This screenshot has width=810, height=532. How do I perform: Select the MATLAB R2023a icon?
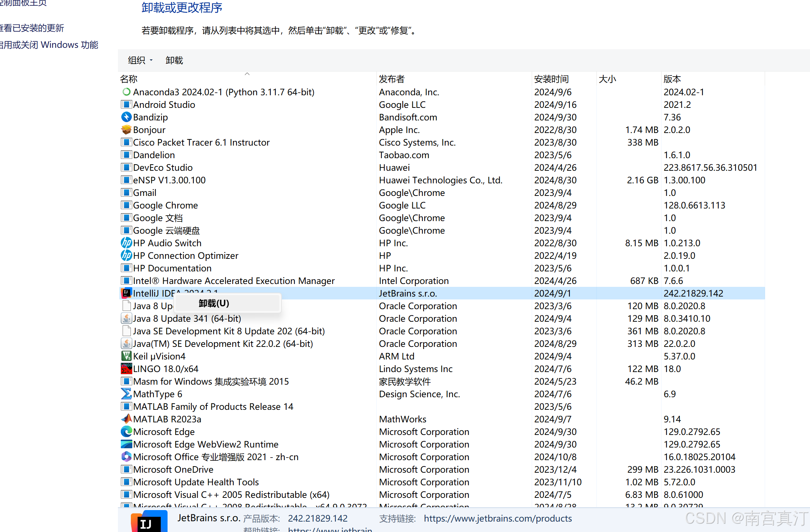tap(126, 419)
